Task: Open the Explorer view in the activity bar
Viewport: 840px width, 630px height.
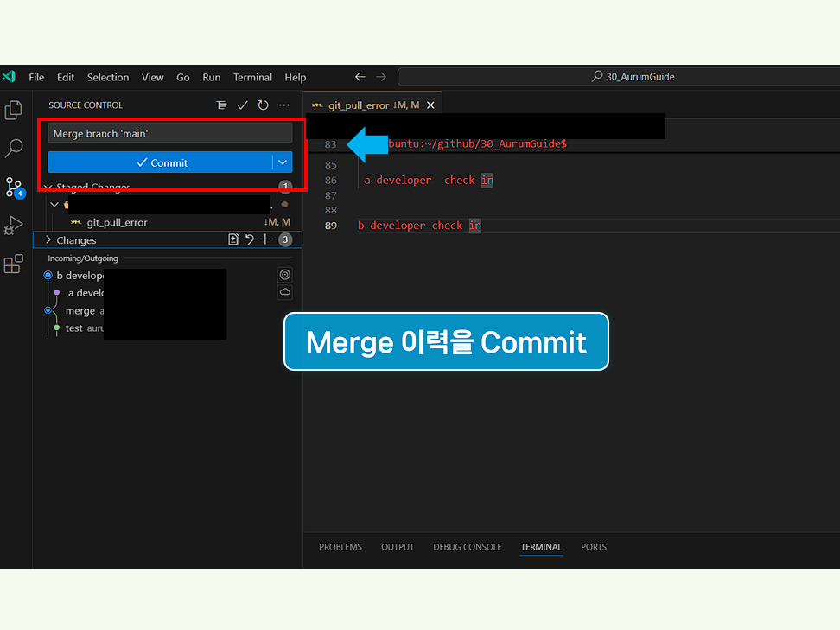Action: pyautogui.click(x=13, y=110)
